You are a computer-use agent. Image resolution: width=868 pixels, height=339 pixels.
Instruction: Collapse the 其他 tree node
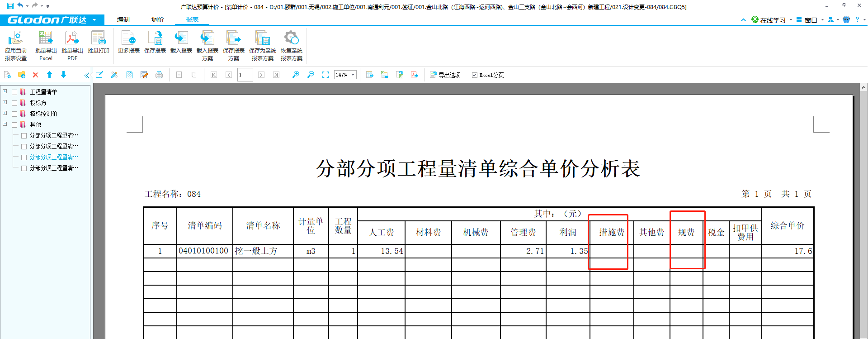point(5,124)
